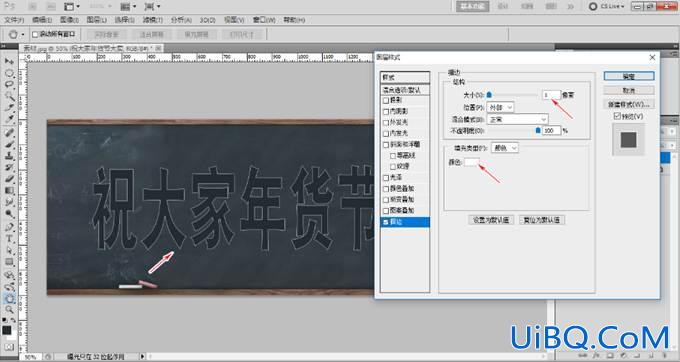Screen dimensions: 680x362
Task: Click 设置为默认值 (Make Default) button
Action: (x=491, y=220)
